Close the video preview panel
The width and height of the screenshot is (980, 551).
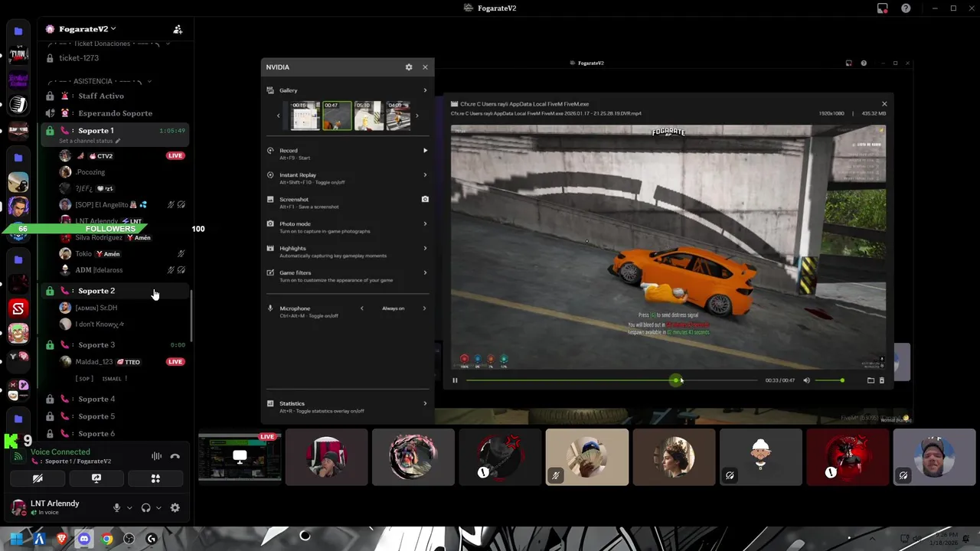coord(884,104)
